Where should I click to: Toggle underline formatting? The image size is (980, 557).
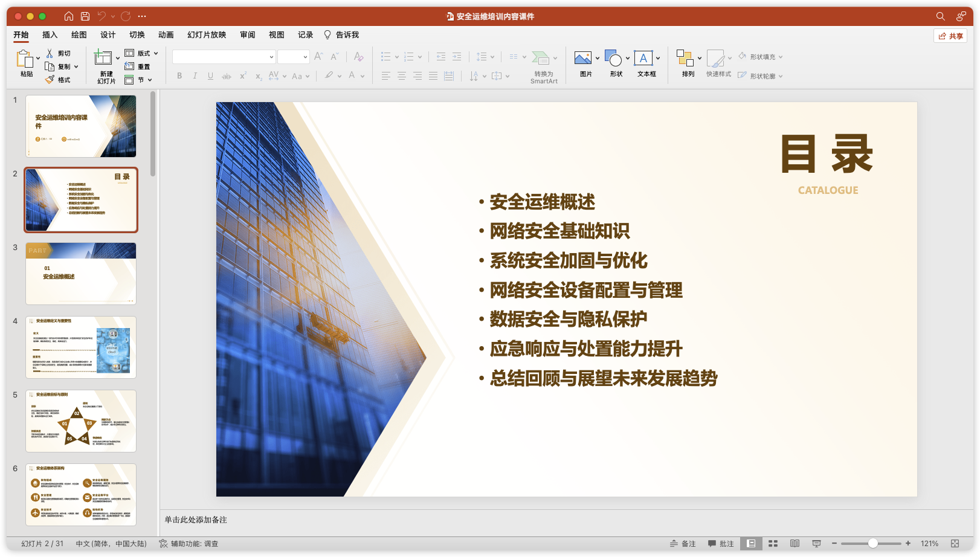click(x=210, y=76)
